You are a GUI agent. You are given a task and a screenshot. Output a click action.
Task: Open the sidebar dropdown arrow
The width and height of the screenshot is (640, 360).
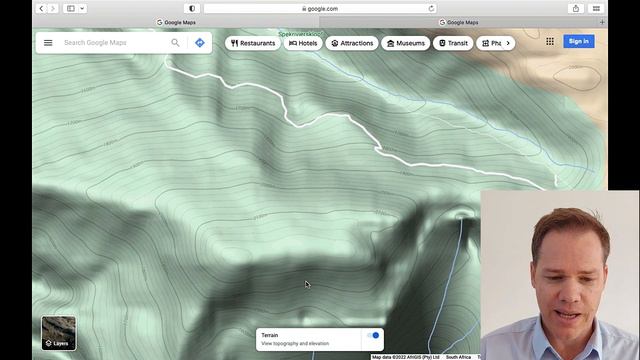point(82,9)
